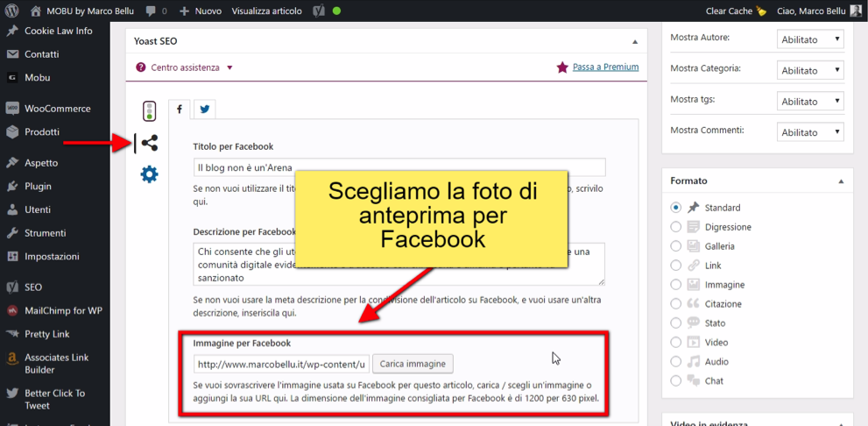
Task: Switch to the Facebook tab
Action: (x=180, y=110)
